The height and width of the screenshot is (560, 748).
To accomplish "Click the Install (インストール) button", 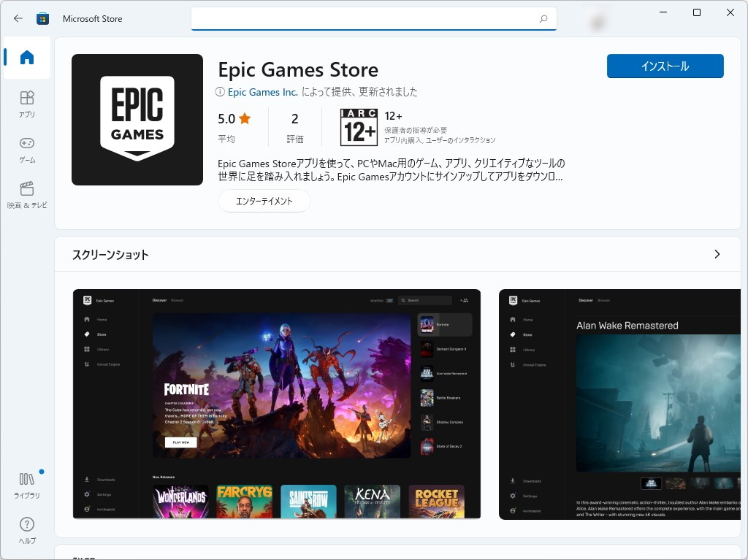I will [665, 66].
